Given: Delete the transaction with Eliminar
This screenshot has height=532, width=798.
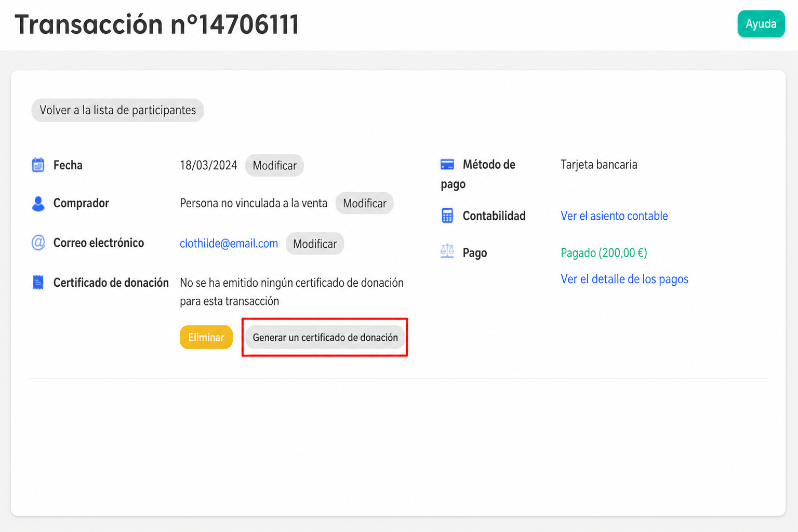Looking at the screenshot, I should point(206,337).
